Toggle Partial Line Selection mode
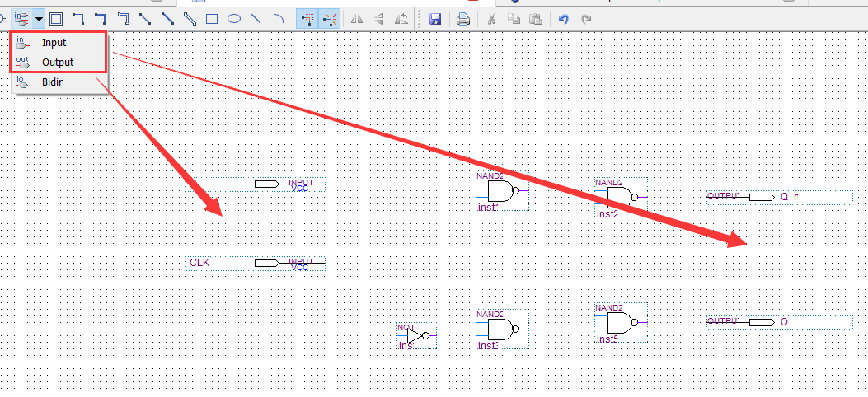This screenshot has height=397, width=868. pos(306,19)
